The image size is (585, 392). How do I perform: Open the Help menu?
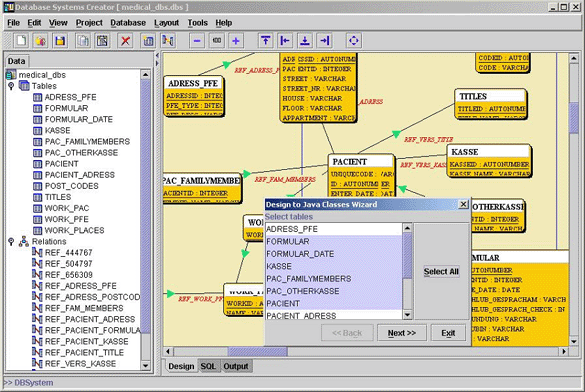(223, 23)
